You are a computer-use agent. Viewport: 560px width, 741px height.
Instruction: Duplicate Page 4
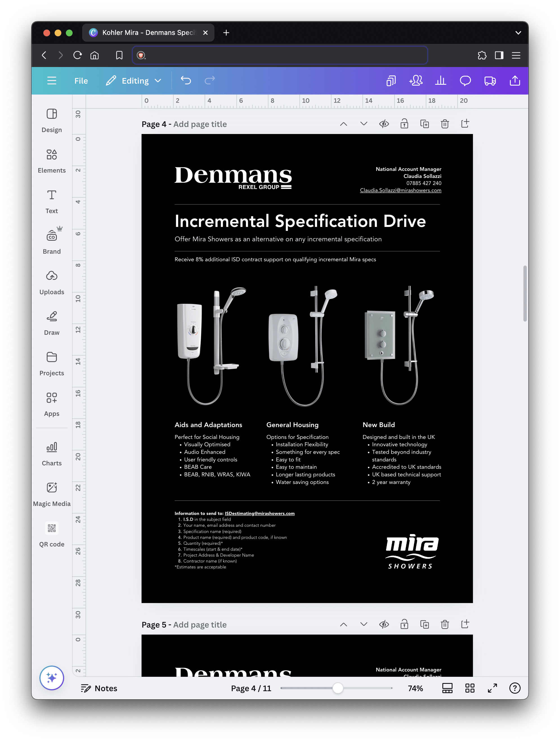[x=424, y=124]
